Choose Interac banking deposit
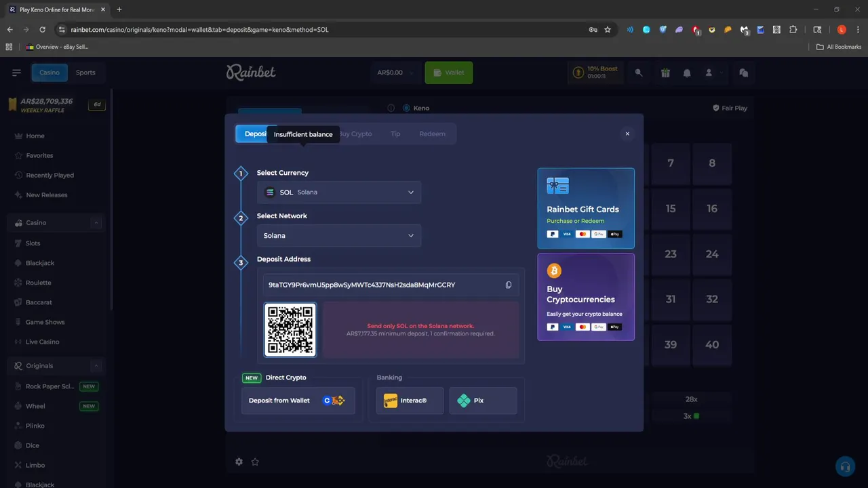 (410, 401)
